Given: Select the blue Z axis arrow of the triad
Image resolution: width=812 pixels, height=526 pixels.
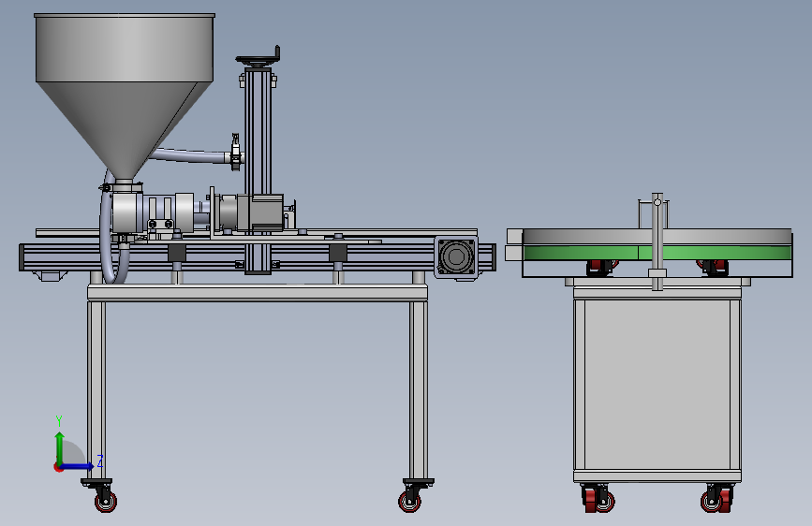Looking at the screenshot, I should [78, 466].
